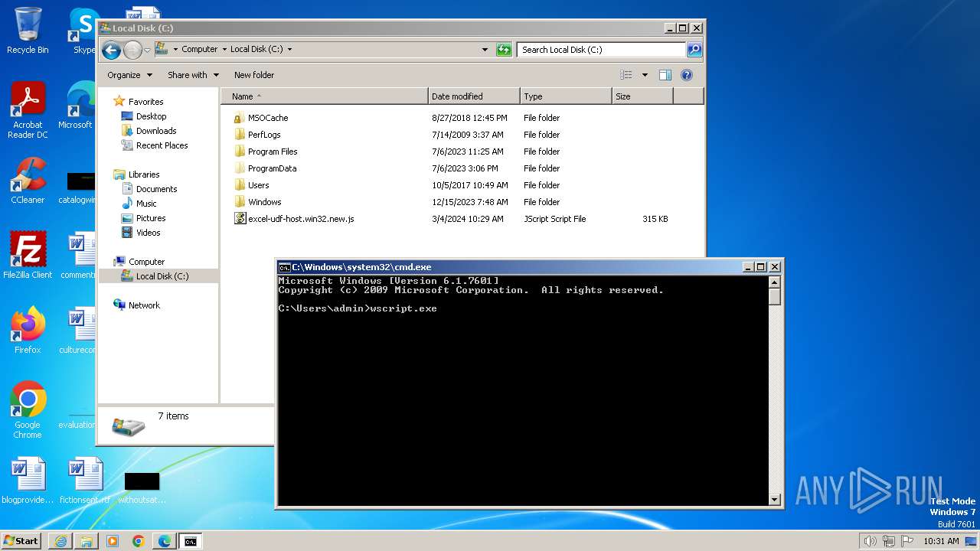
Task: Open Network in the navigation pane
Action: tap(144, 305)
